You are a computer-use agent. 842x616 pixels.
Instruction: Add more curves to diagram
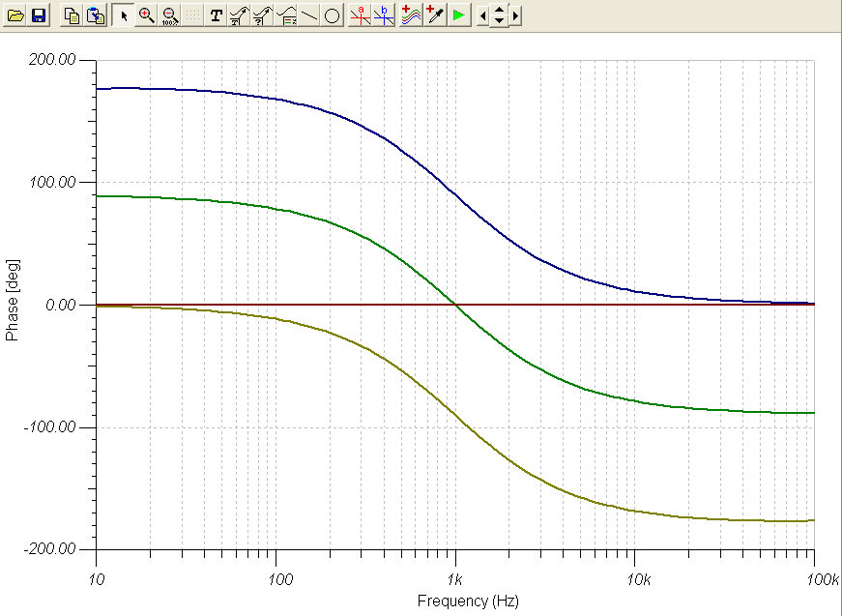coord(411,15)
